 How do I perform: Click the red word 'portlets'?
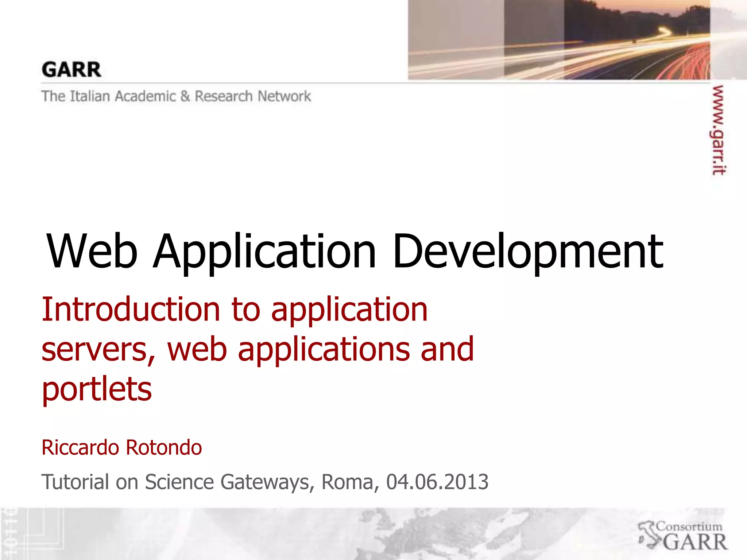pos(97,389)
